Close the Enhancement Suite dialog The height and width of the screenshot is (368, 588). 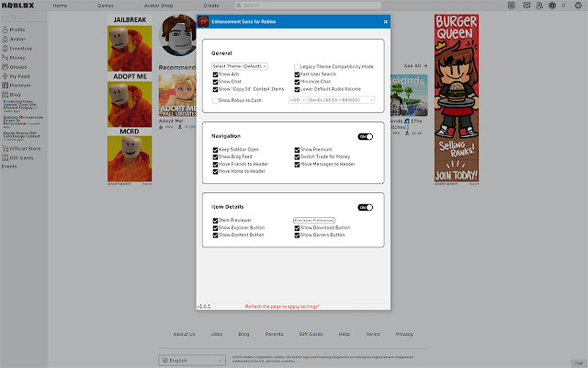click(386, 22)
